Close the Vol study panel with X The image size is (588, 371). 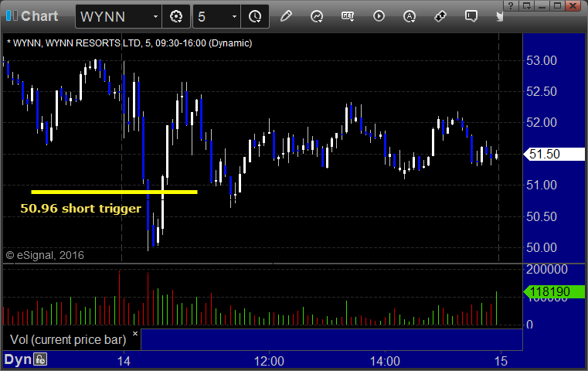135,333
